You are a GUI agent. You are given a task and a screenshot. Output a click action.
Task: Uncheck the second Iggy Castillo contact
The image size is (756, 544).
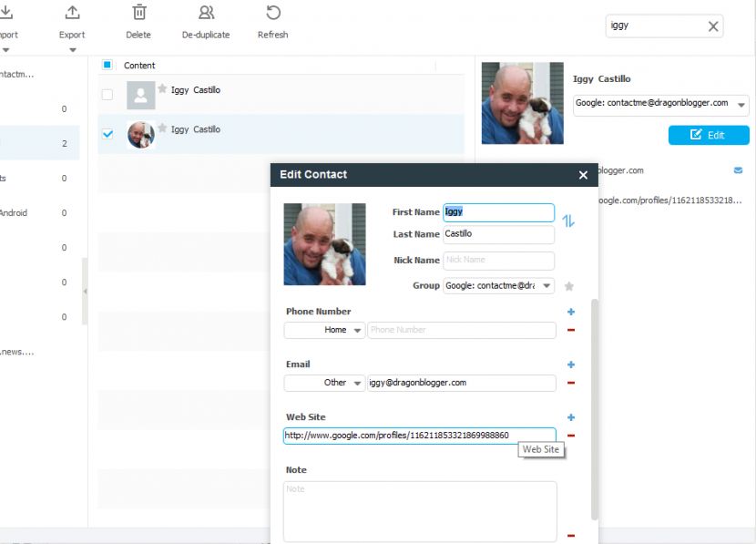[x=107, y=134]
